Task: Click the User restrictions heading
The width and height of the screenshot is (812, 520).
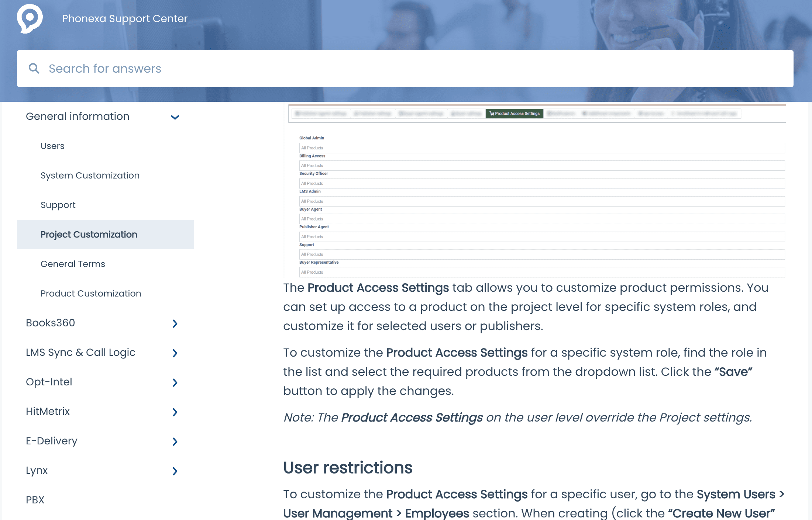Action: [348, 468]
